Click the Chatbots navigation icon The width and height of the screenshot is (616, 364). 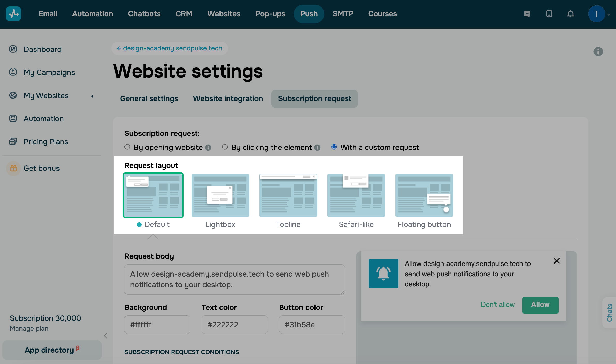pyautogui.click(x=144, y=13)
